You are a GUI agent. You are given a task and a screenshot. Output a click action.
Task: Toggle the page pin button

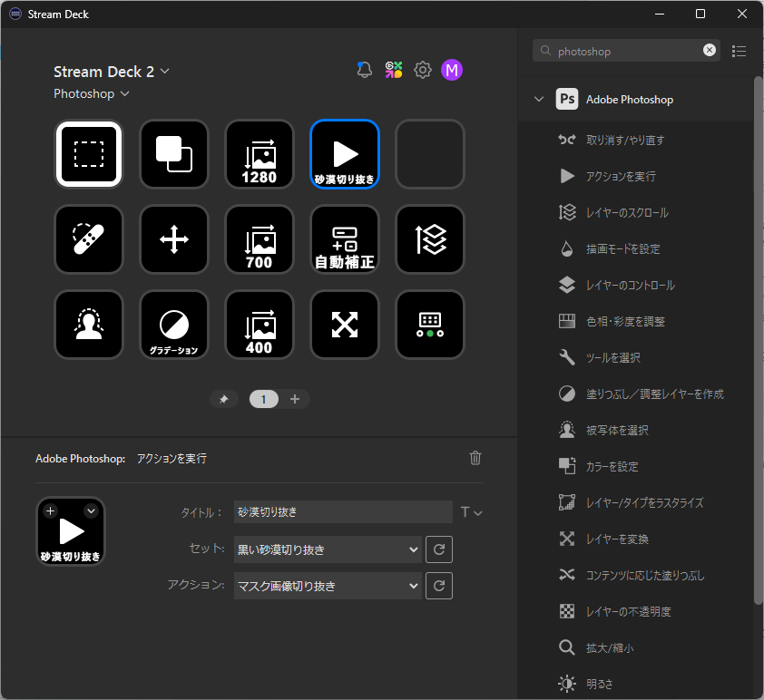[x=224, y=399]
